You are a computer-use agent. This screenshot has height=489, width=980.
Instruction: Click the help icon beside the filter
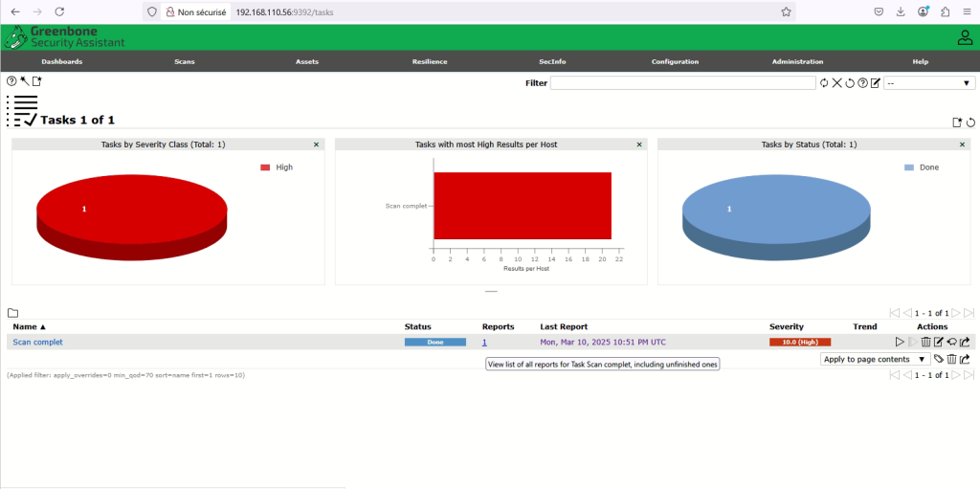coord(862,83)
